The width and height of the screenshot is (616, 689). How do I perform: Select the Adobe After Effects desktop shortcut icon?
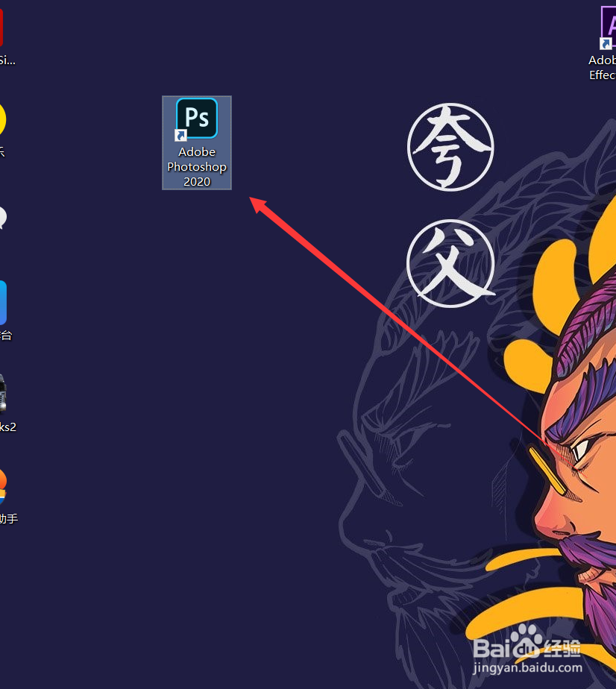click(x=608, y=28)
